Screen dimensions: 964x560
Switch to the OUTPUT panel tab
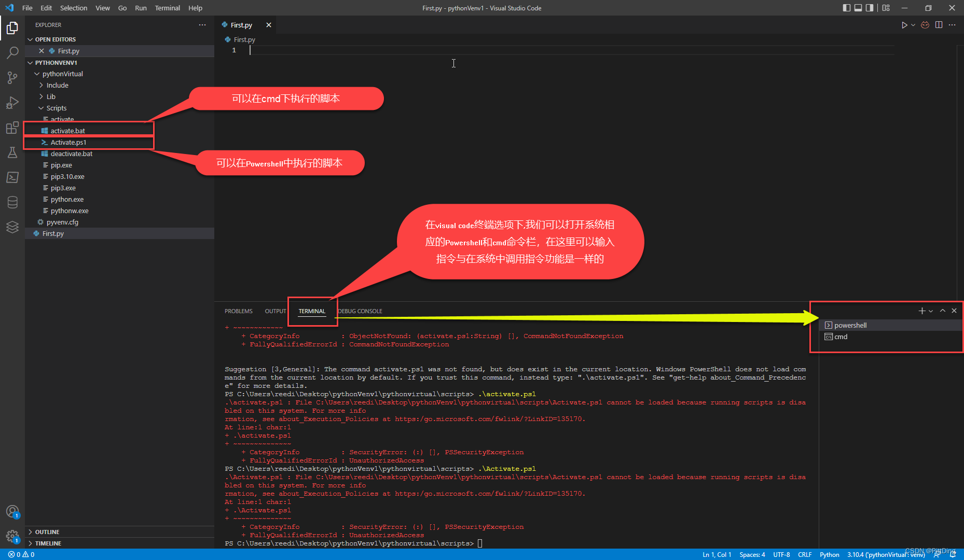pyautogui.click(x=276, y=311)
